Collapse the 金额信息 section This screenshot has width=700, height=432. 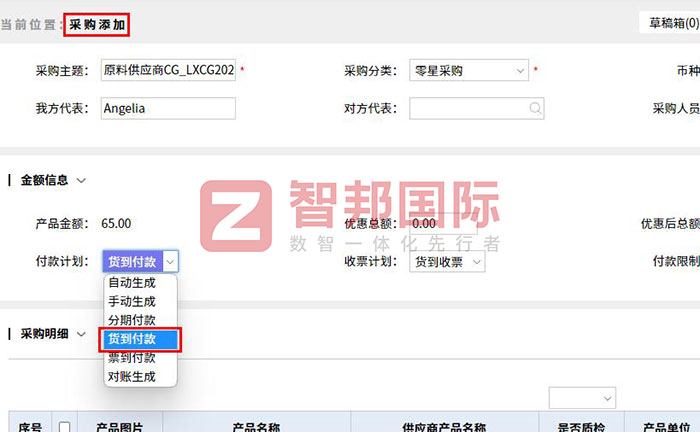click(x=81, y=180)
